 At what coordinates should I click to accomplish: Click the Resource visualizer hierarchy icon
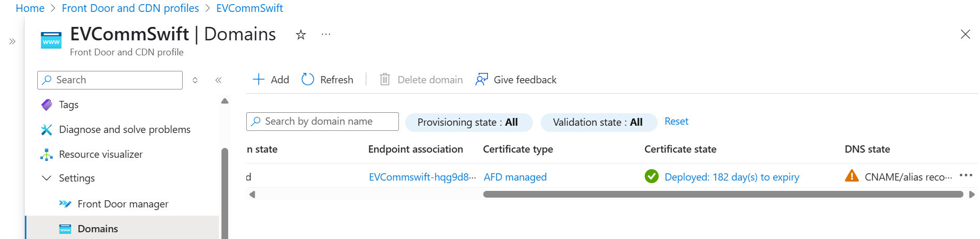click(47, 154)
